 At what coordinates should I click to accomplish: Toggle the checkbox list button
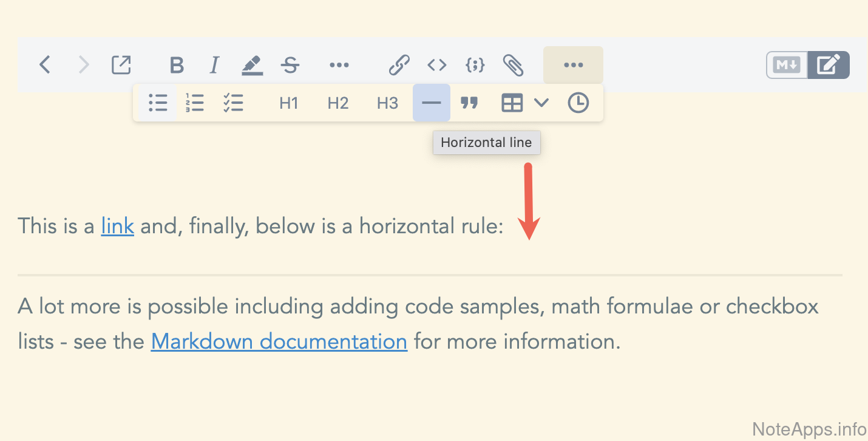tap(233, 103)
